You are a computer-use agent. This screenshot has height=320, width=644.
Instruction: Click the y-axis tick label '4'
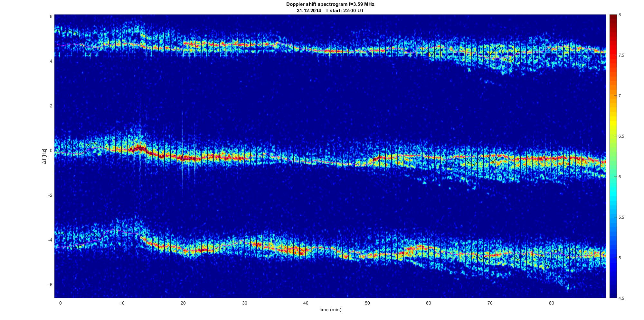51,61
